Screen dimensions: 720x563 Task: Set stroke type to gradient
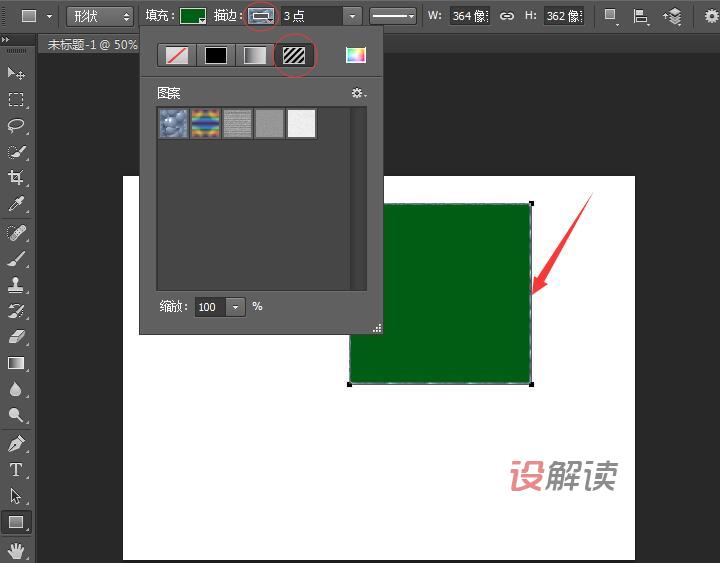click(255, 55)
